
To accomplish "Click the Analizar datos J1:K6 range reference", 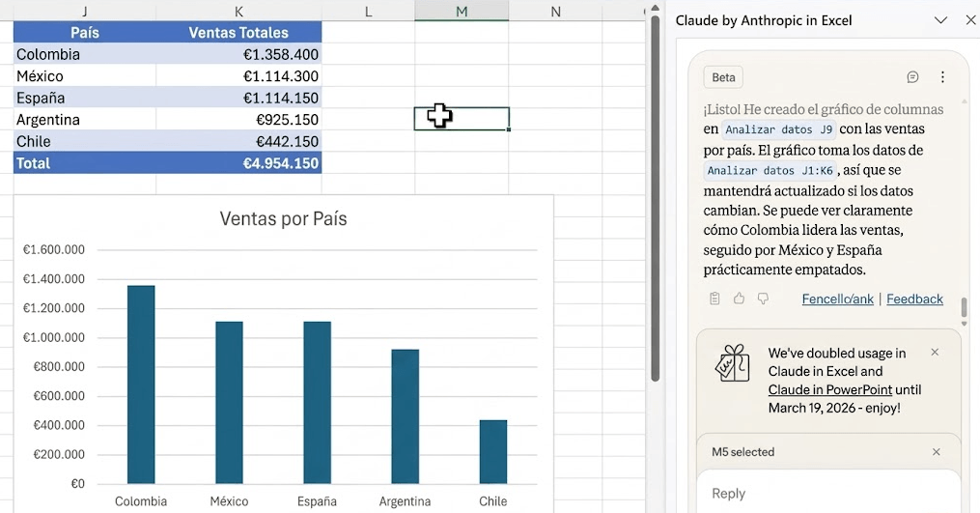I will point(770,170).
